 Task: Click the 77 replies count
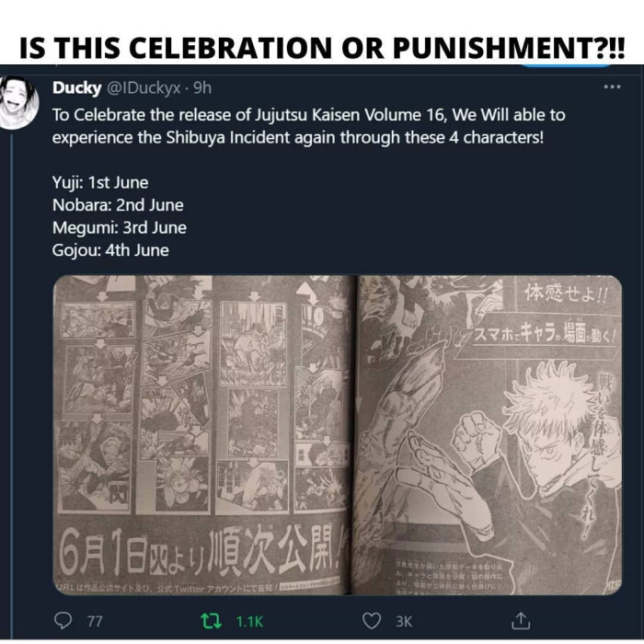pyautogui.click(x=95, y=621)
